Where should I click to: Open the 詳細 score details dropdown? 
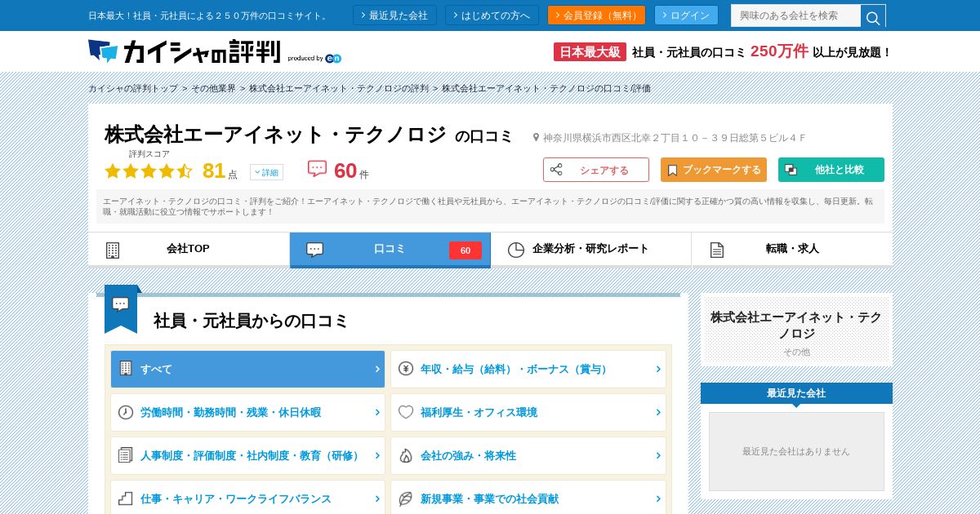[x=266, y=172]
